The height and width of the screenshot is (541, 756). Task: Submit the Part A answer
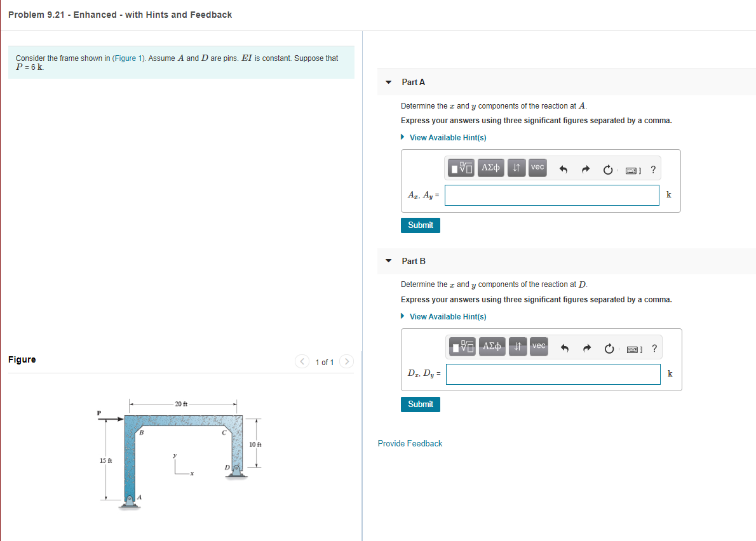(x=420, y=225)
